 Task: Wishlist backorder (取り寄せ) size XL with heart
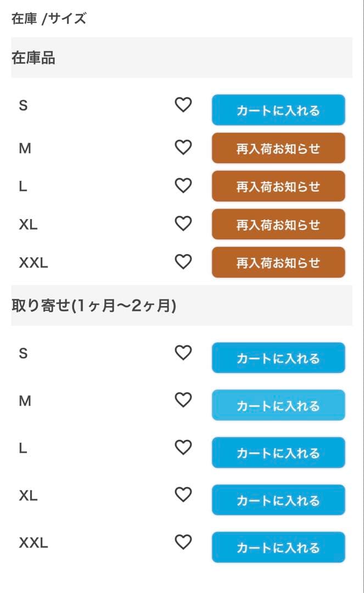coord(183,495)
